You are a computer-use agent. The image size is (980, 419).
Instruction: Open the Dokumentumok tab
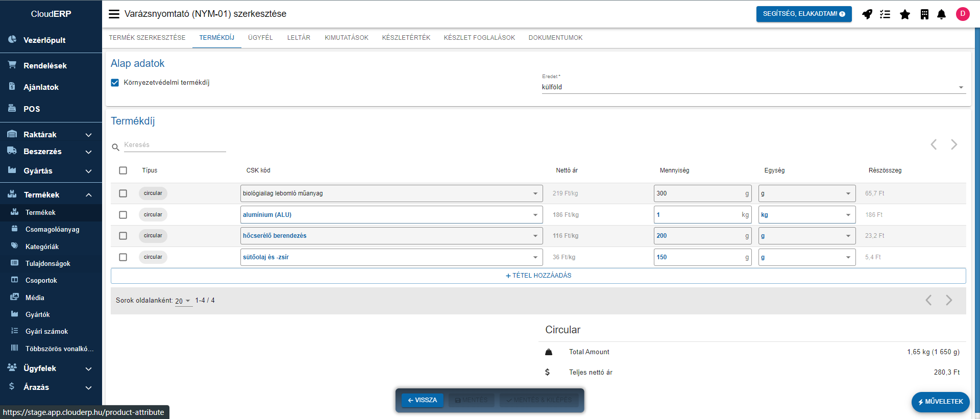click(x=555, y=38)
